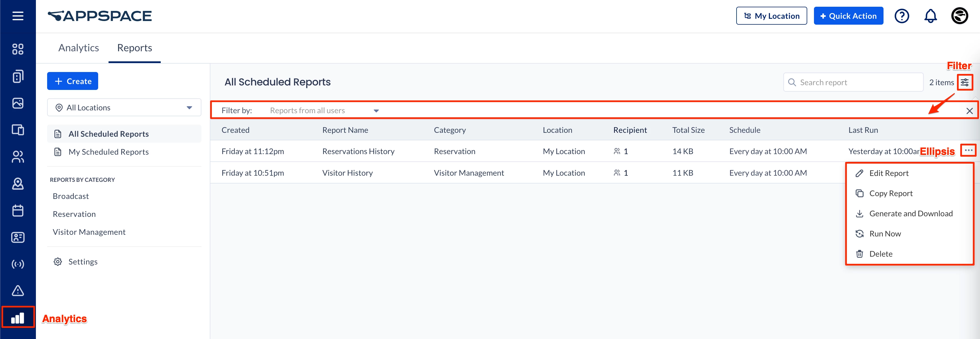The height and width of the screenshot is (339, 980).
Task: Click the Create button
Action: pos(73,81)
